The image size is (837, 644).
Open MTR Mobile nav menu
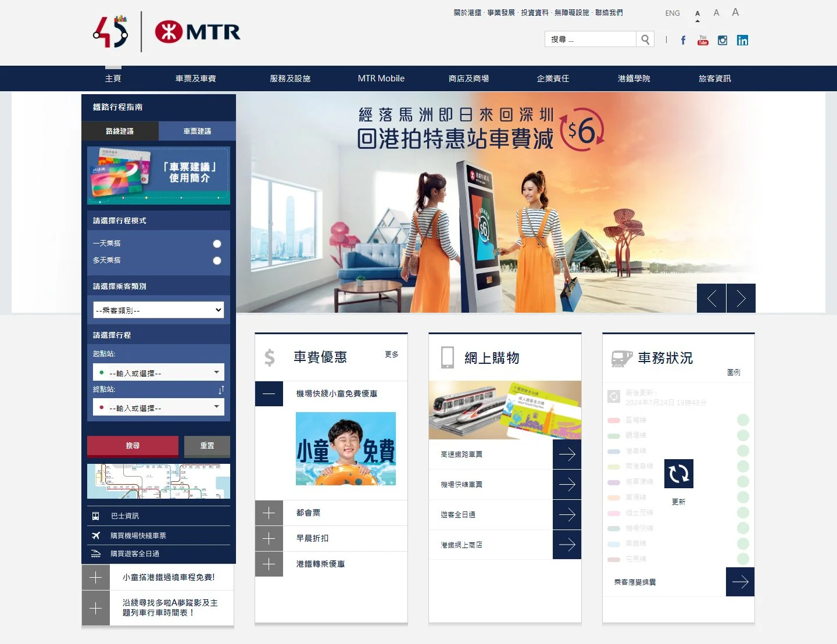tap(381, 78)
